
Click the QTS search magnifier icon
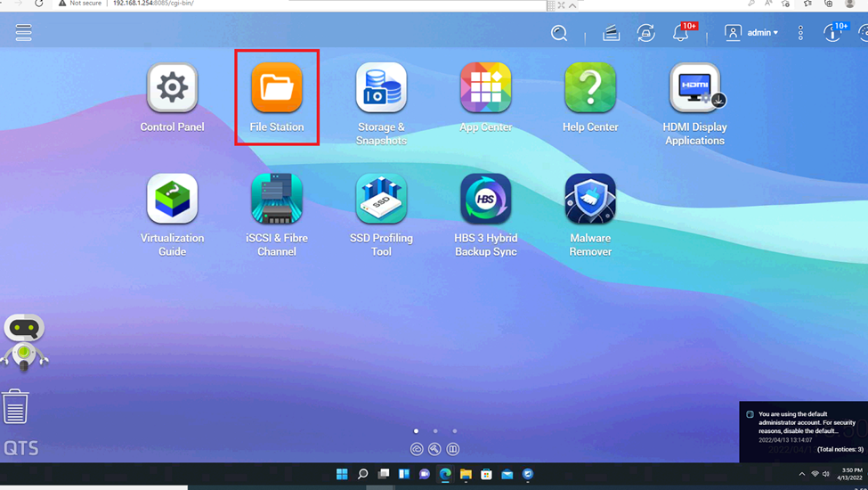559,33
